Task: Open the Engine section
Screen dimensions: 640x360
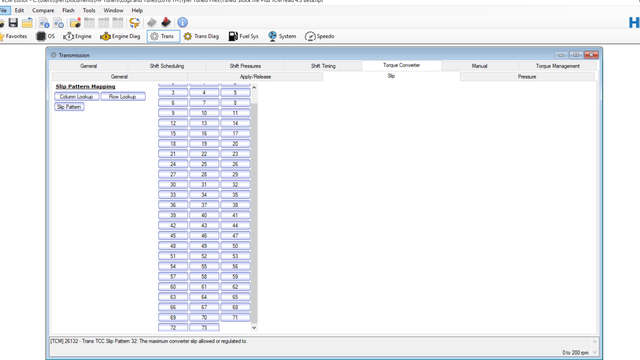Action: tap(77, 36)
